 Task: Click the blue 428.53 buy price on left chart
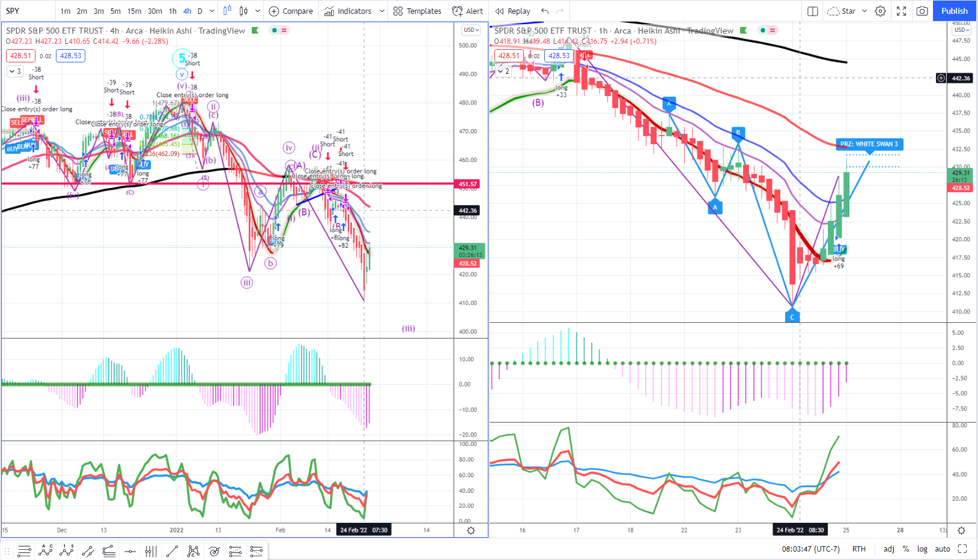click(x=70, y=56)
